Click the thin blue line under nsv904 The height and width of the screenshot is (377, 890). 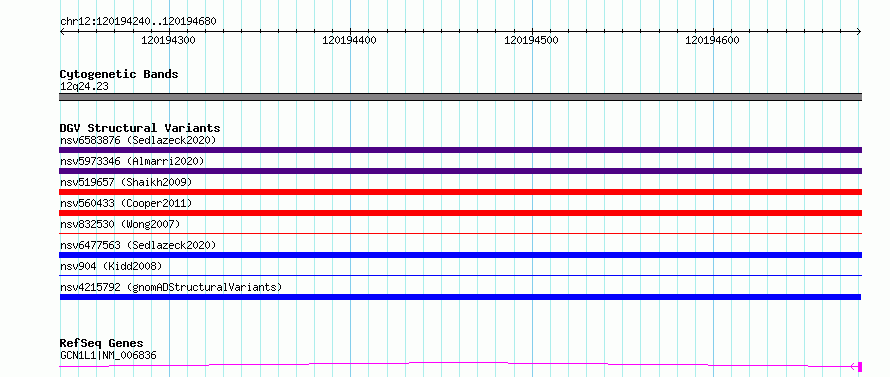[460, 275]
